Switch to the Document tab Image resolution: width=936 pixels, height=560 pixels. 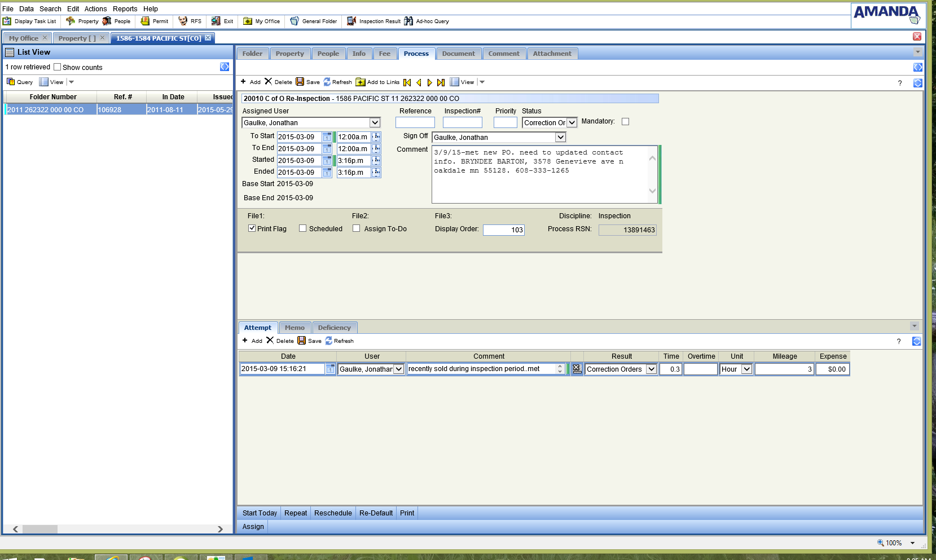(458, 54)
